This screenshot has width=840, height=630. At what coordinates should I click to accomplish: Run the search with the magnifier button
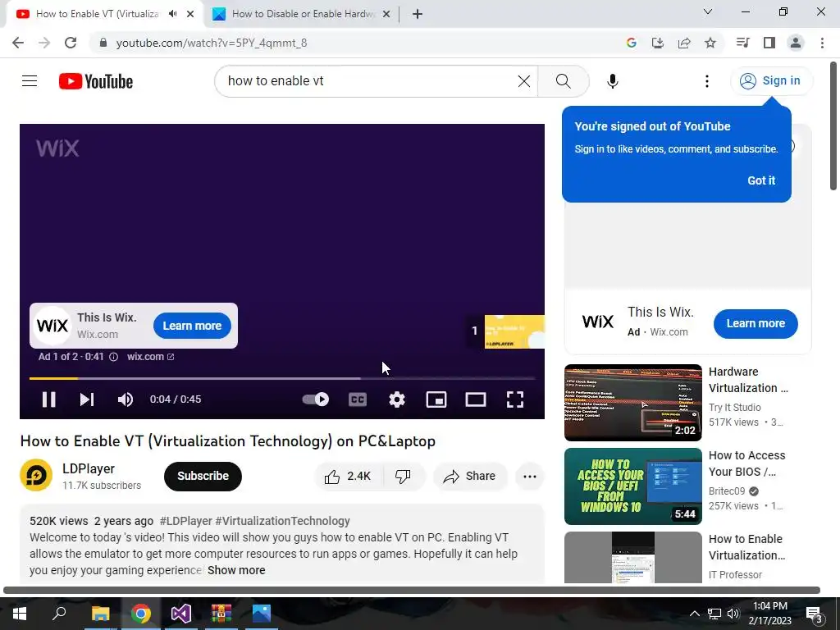(563, 81)
